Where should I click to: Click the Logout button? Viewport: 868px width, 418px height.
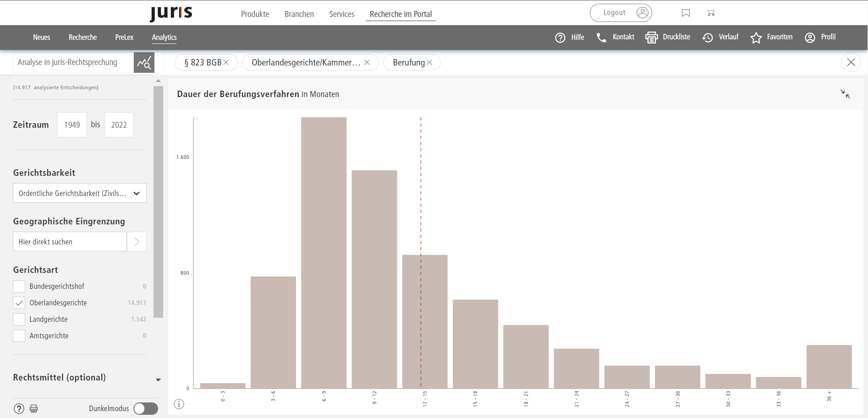click(x=621, y=13)
